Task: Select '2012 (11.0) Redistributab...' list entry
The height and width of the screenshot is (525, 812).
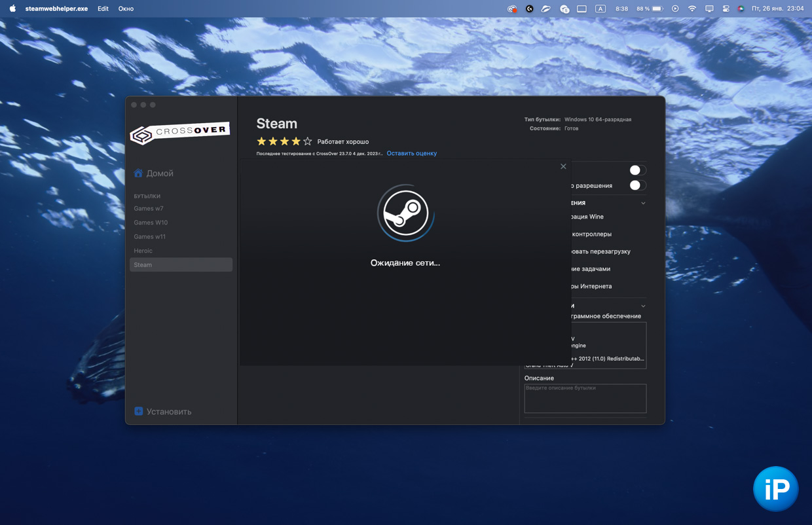Action: click(x=608, y=358)
